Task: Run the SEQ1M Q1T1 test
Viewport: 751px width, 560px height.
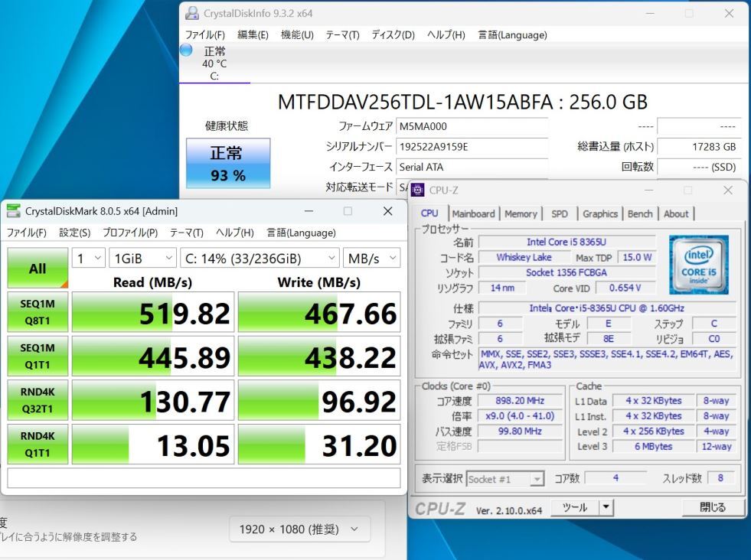Action: click(x=38, y=356)
